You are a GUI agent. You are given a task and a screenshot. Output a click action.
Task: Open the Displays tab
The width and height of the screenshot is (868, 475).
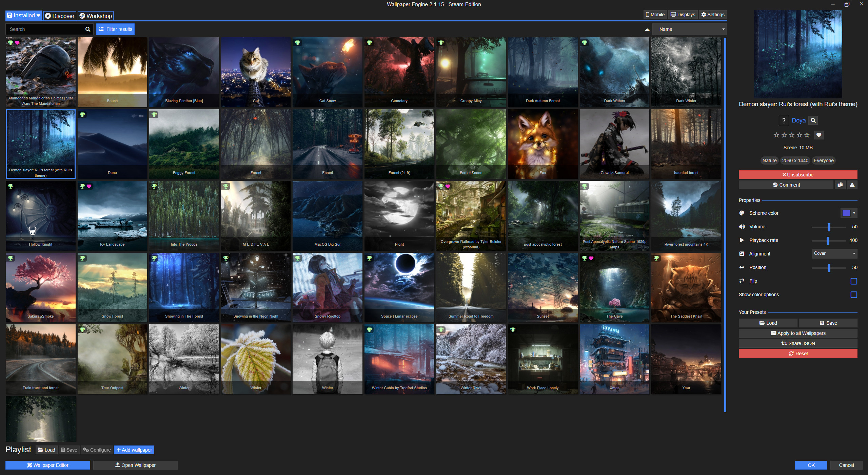(683, 15)
